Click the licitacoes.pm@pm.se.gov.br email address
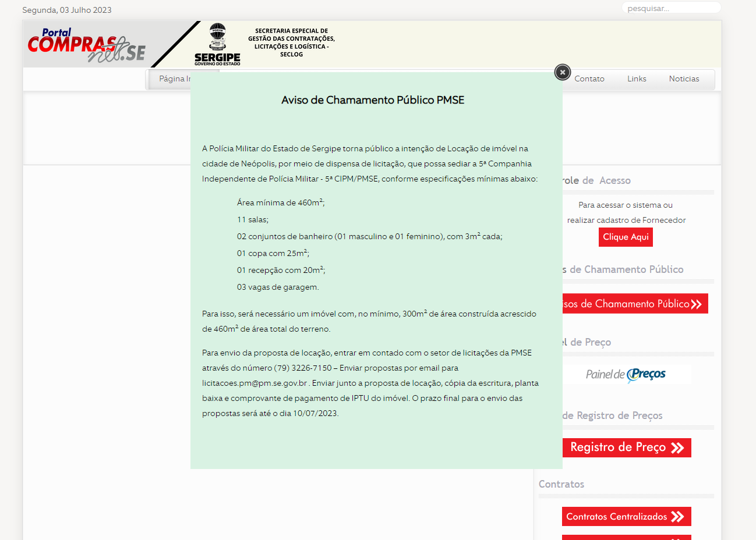The width and height of the screenshot is (756, 540). coord(255,383)
